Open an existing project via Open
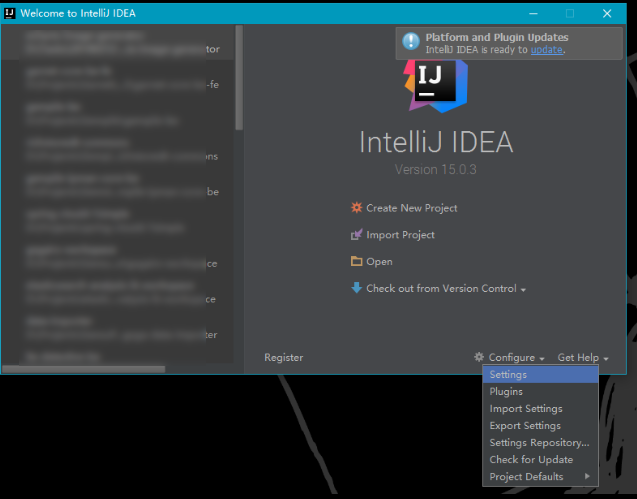 point(379,262)
